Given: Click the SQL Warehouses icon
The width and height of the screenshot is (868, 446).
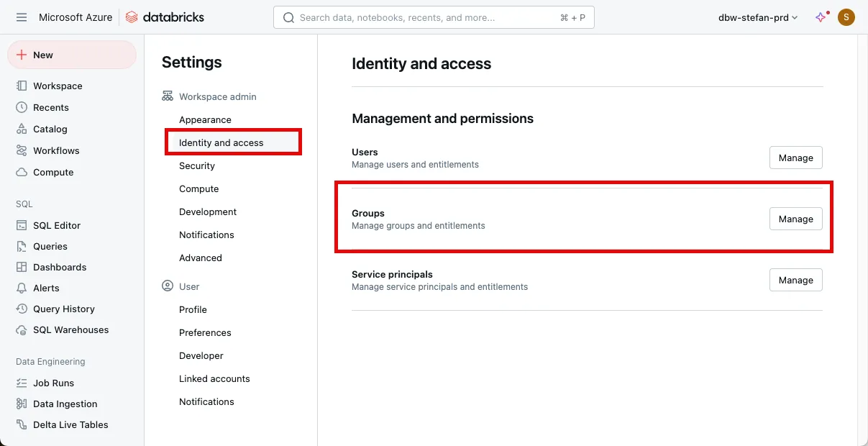Looking at the screenshot, I should [x=22, y=329].
